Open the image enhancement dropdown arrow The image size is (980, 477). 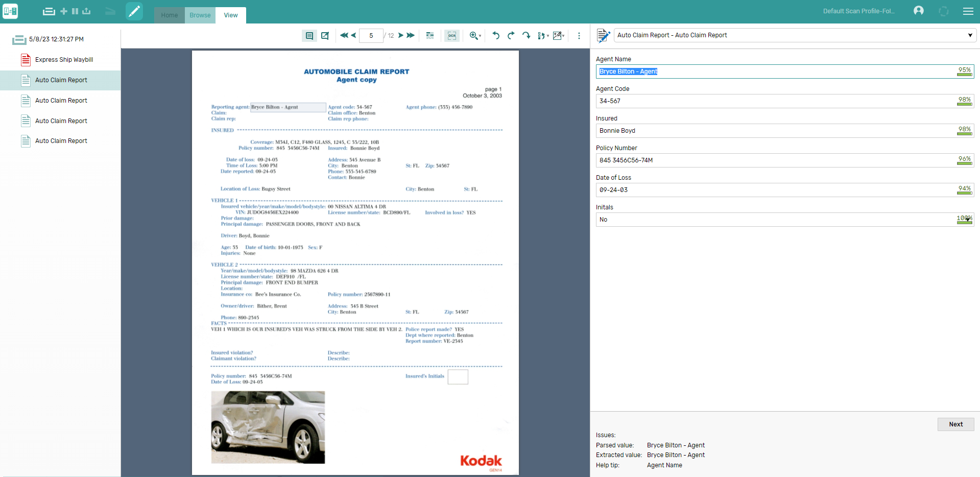click(564, 36)
